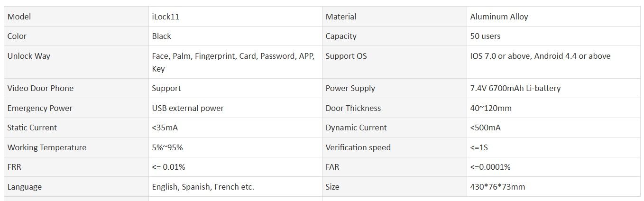The height and width of the screenshot is (201, 644).
Task: Click the <= 0.01% FRR value
Action: click(x=168, y=167)
